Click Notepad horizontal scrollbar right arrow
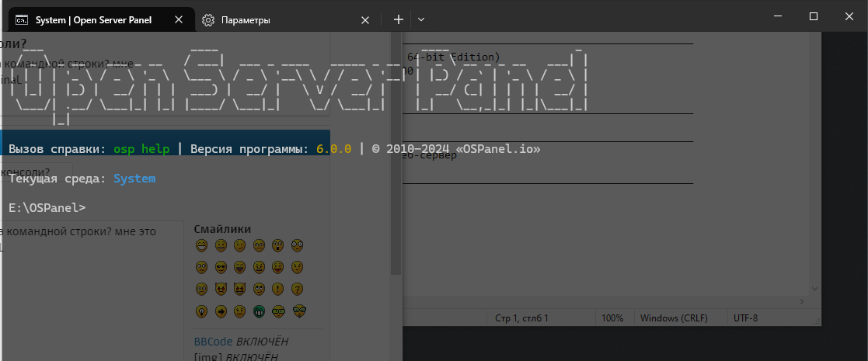 (x=801, y=301)
